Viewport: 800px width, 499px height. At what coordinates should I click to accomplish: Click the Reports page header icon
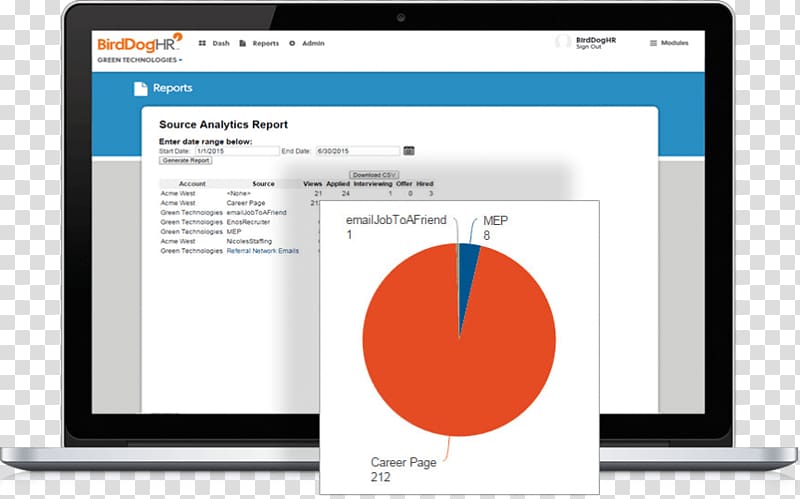140,88
